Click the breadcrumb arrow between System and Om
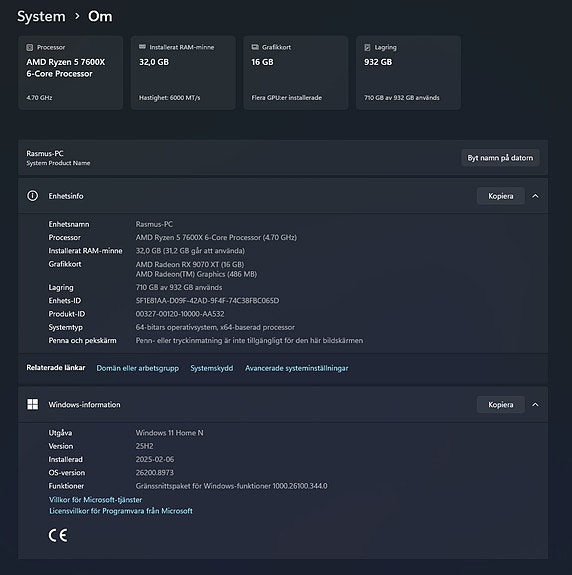572x575 pixels. pos(77,16)
